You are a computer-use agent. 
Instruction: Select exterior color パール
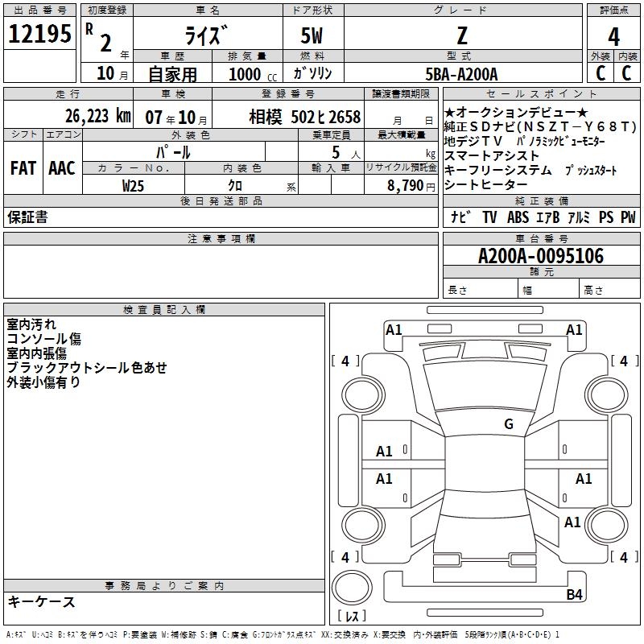173,152
